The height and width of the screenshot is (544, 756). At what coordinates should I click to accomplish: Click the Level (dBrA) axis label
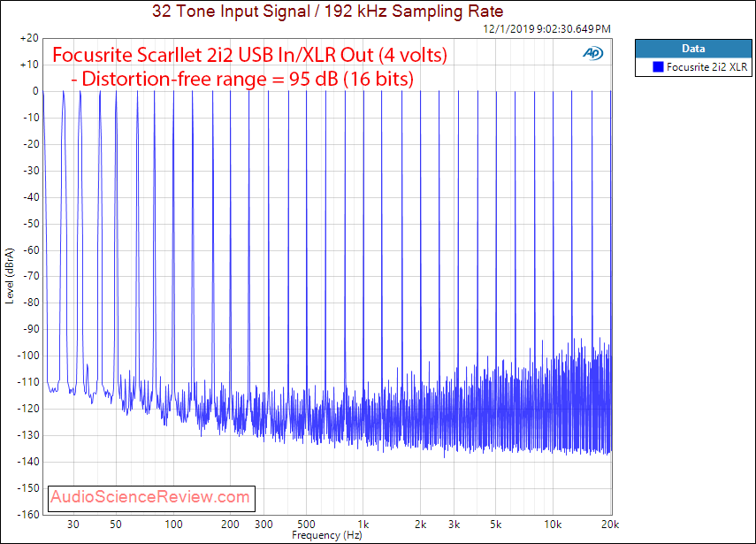(9, 276)
